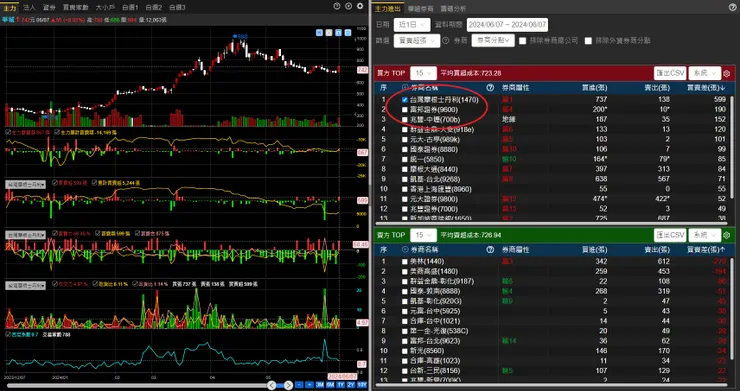Open help icon at the top right of the 主力進出 panel

(732, 7)
